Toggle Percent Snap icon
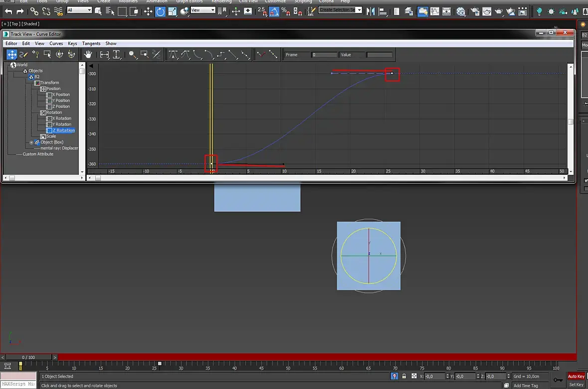 pos(286,11)
